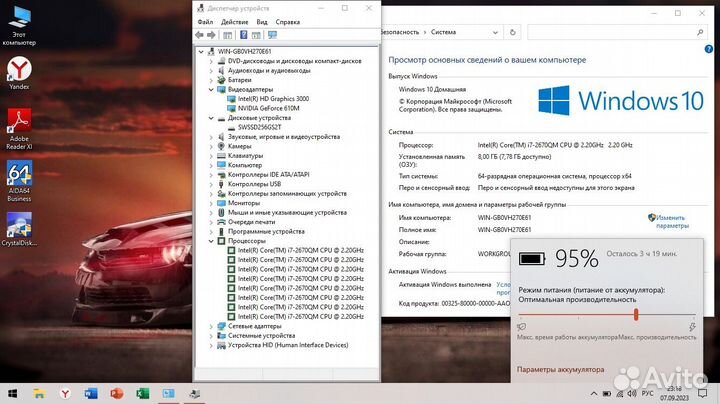Click the Система breadcrumb in address bar
The image size is (720, 404).
pyautogui.click(x=443, y=32)
